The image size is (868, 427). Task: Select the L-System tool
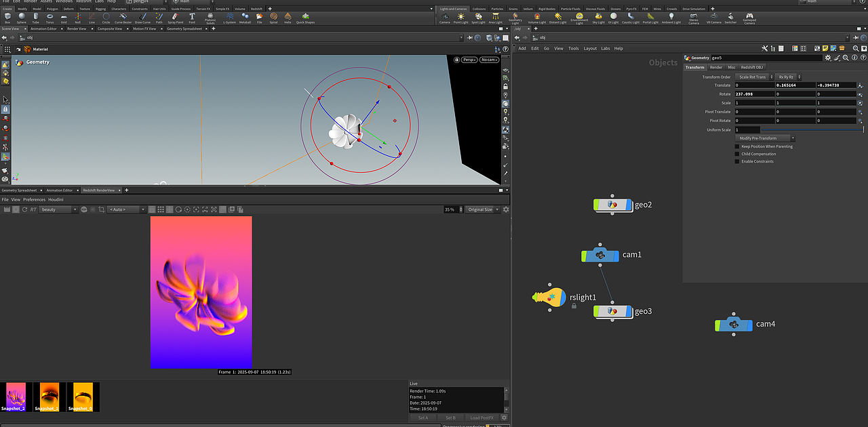pos(230,18)
